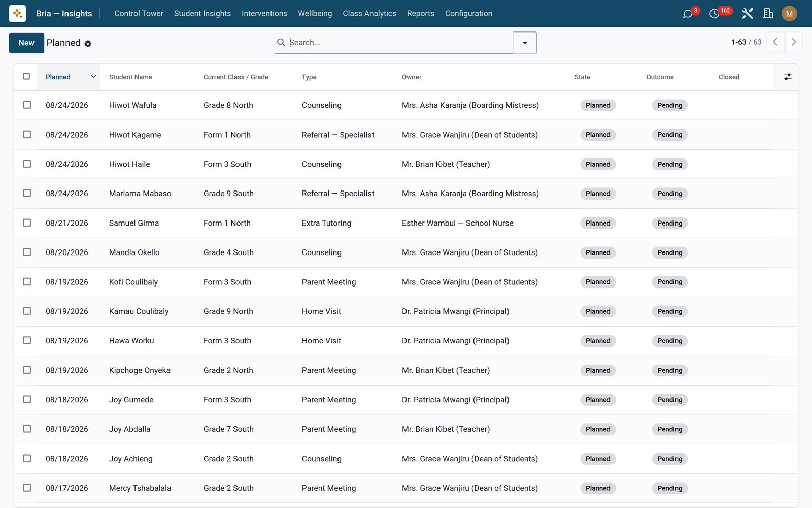The width and height of the screenshot is (812, 508).
Task: Click the New button
Action: point(26,43)
